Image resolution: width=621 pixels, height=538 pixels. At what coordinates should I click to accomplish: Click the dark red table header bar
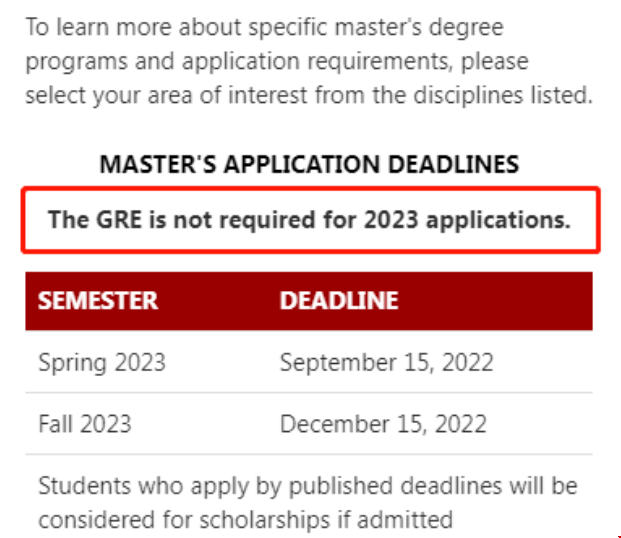309,301
